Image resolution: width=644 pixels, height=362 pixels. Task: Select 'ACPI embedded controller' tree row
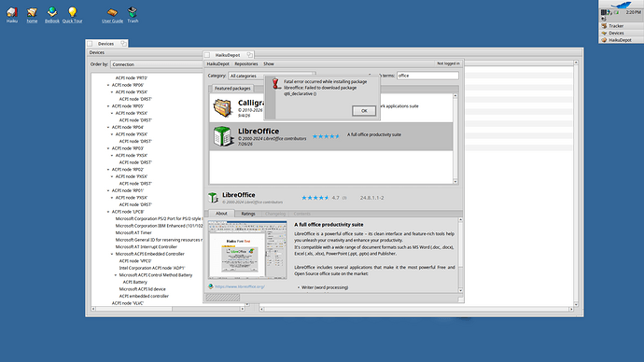coord(144,296)
